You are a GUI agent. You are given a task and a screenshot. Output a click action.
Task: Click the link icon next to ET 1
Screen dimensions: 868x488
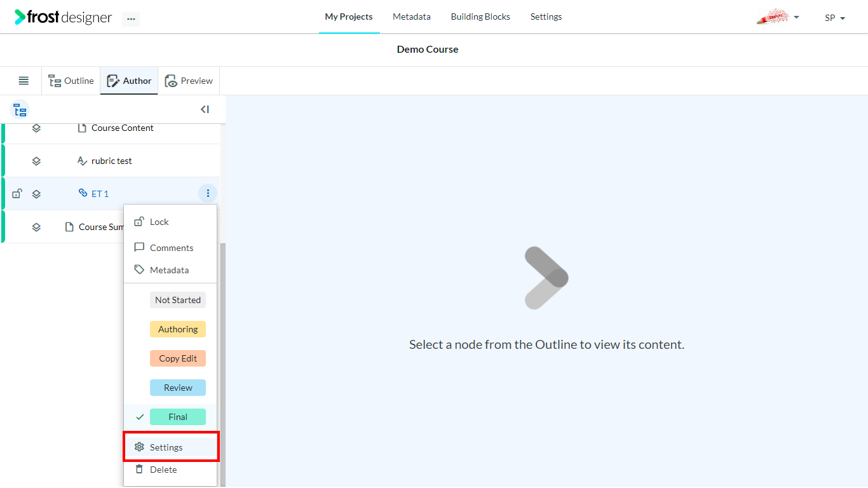tap(83, 193)
